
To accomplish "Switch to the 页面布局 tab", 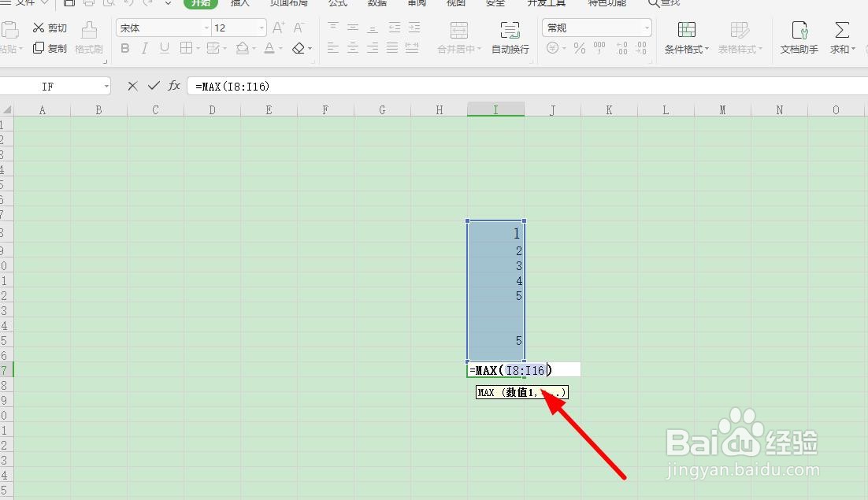I will coord(288,3).
